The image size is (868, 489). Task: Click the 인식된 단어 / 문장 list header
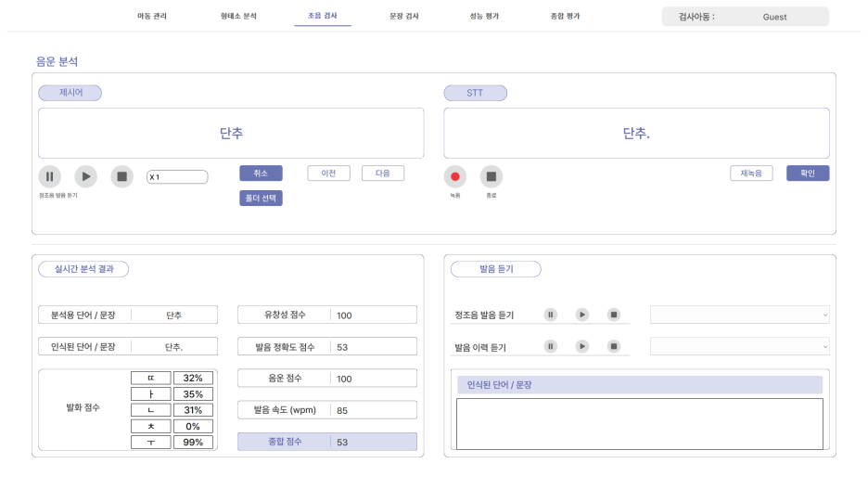point(639,385)
